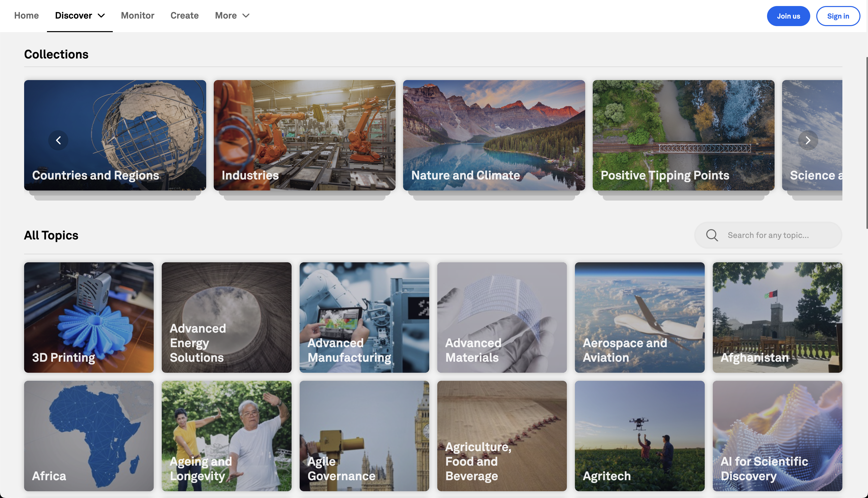868x498 pixels.
Task: Open the 3D Printing topic tile
Action: pos(89,317)
